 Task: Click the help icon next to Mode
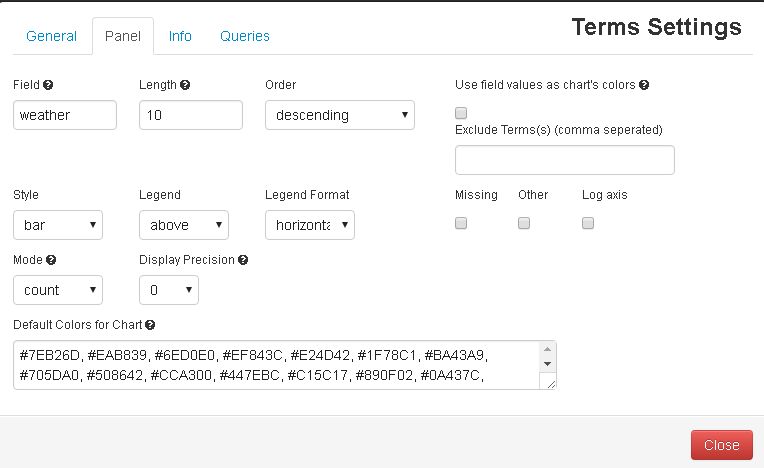51,260
